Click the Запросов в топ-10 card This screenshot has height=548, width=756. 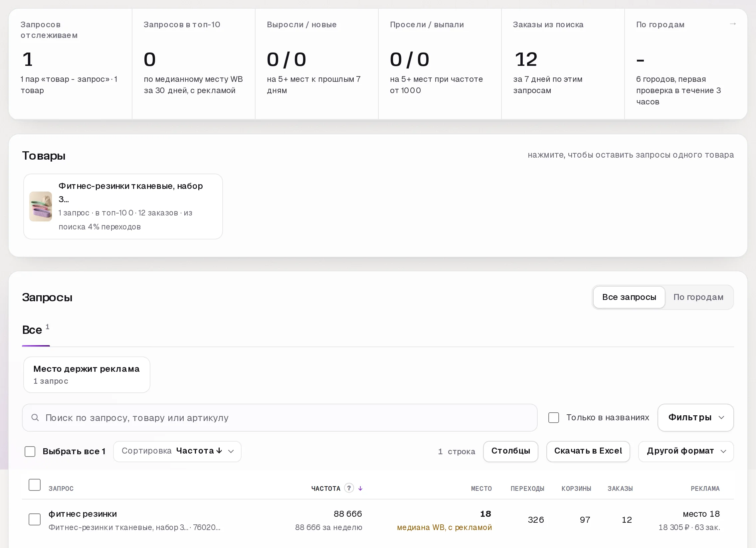pyautogui.click(x=194, y=64)
